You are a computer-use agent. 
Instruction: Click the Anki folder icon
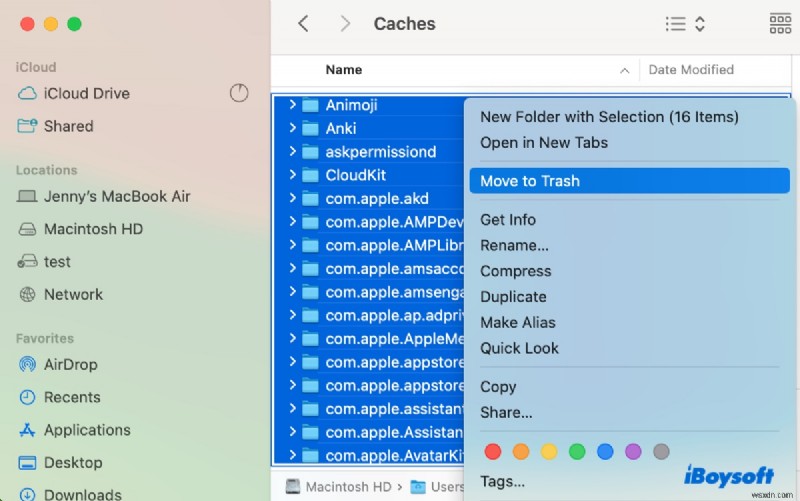310,129
